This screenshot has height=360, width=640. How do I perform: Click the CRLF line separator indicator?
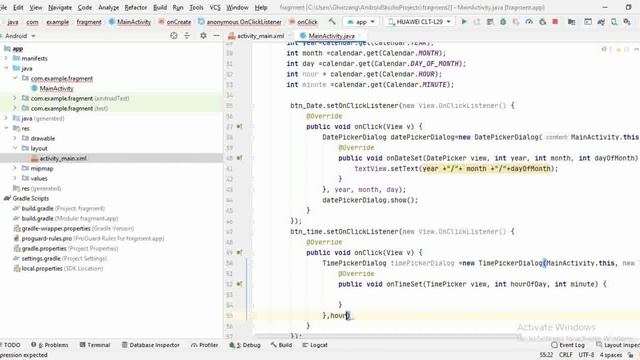(566, 355)
